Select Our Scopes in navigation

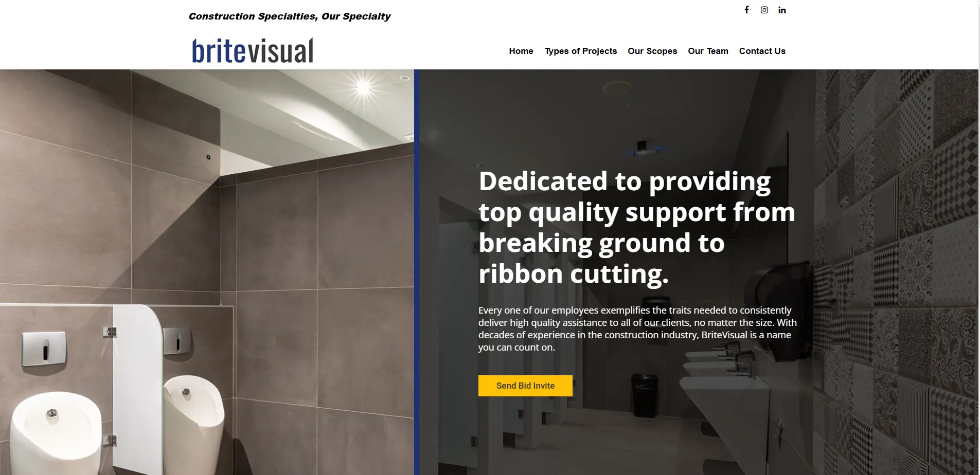(652, 51)
